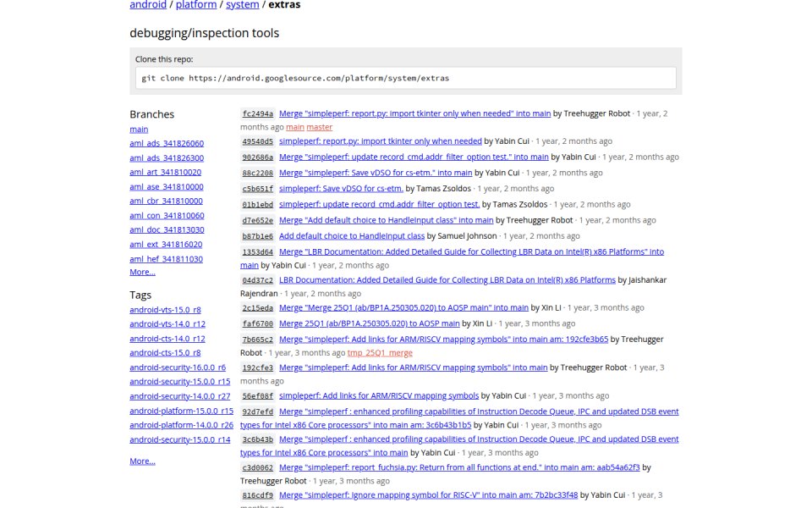Open branch aml_cbr_341810000
The height and width of the screenshot is (508, 812).
pyautogui.click(x=167, y=201)
